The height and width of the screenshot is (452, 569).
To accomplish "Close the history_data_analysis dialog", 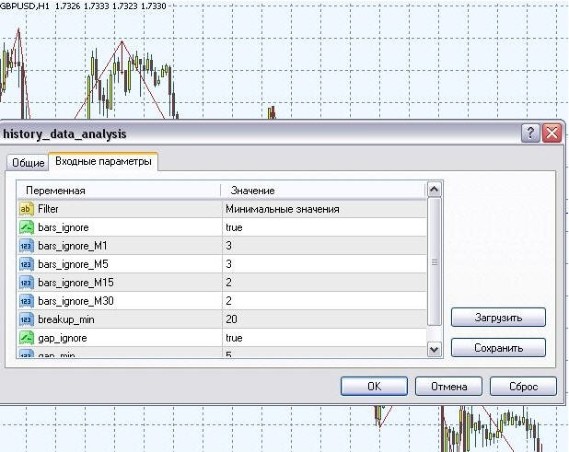I will pyautogui.click(x=552, y=133).
